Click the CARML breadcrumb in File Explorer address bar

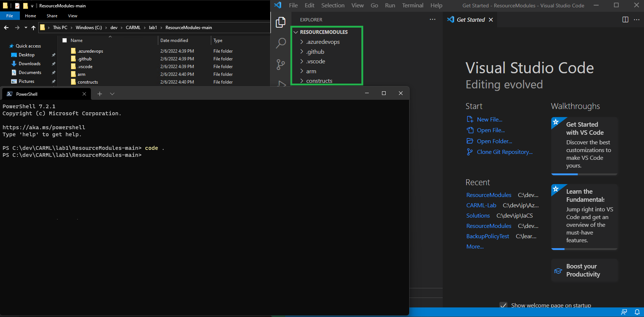133,28
